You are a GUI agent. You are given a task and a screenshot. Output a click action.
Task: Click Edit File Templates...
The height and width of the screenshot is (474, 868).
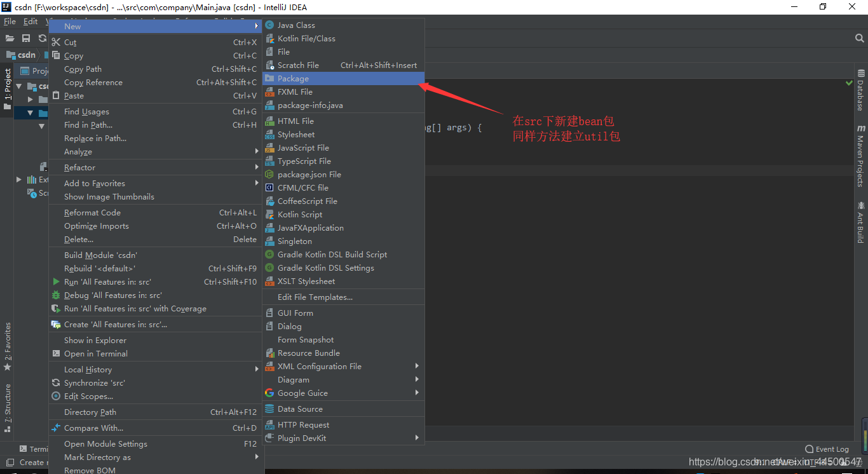tap(344, 297)
